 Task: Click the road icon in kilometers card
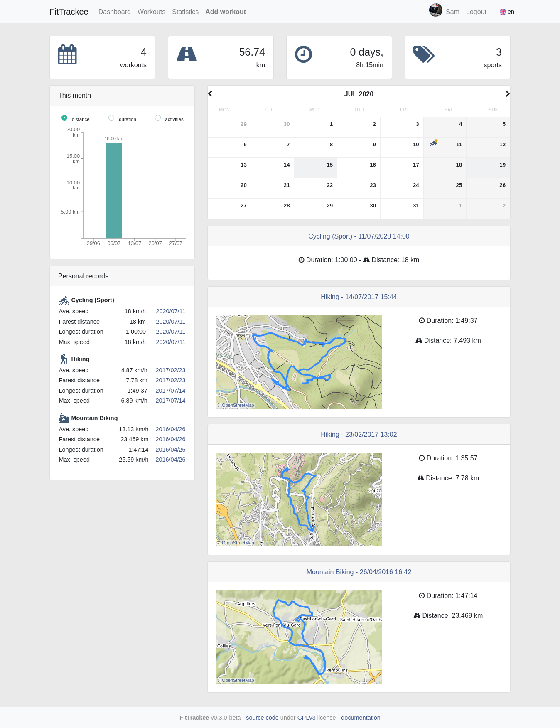(x=187, y=54)
